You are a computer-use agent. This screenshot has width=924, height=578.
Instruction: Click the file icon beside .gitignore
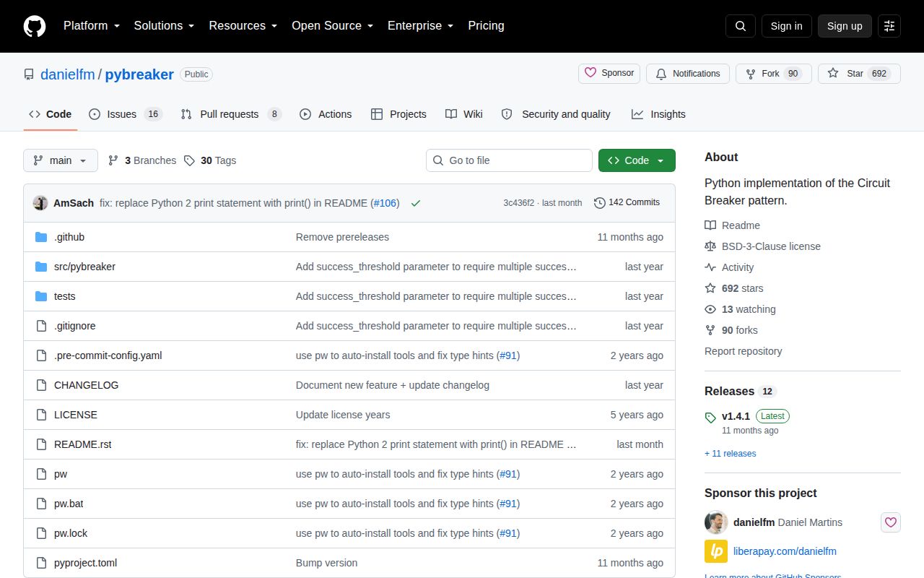click(x=41, y=326)
